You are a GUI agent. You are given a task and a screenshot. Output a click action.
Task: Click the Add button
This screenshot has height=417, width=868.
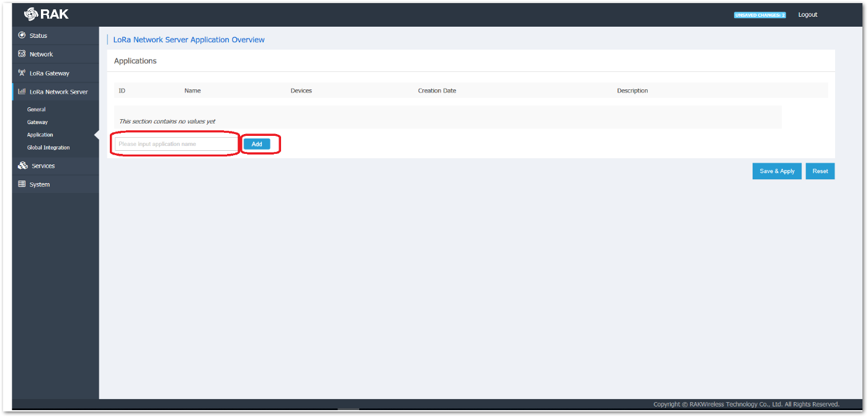[x=257, y=143]
